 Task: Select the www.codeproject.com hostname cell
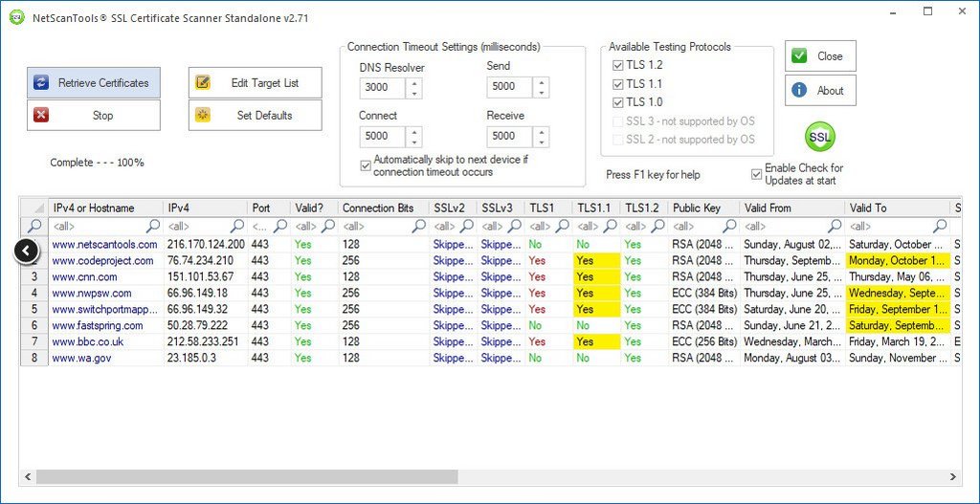105,260
